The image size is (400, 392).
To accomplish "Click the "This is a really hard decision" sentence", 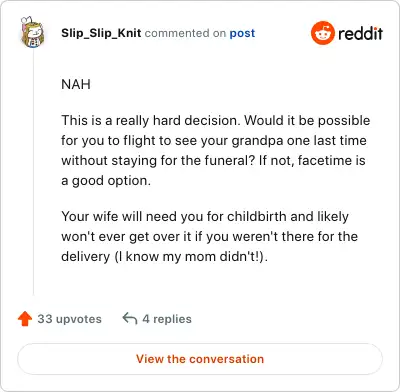I will point(151,121).
